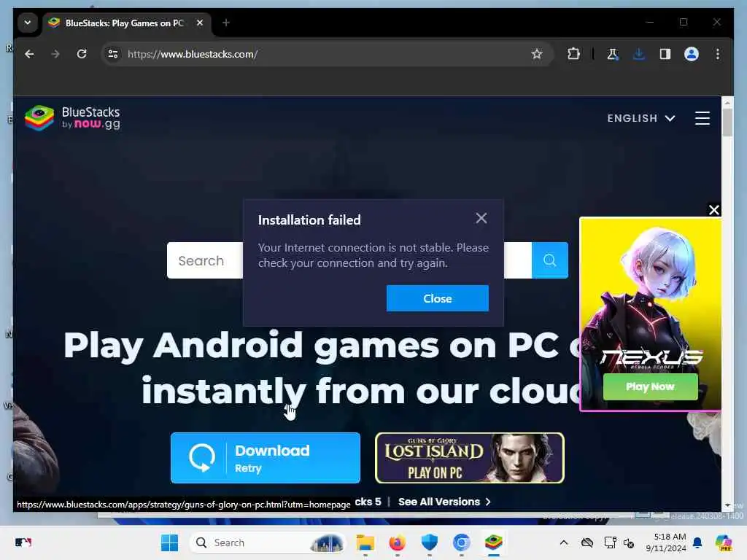The height and width of the screenshot is (560, 747).
Task: Open the tab search dropdown arrow
Action: pos(28,23)
